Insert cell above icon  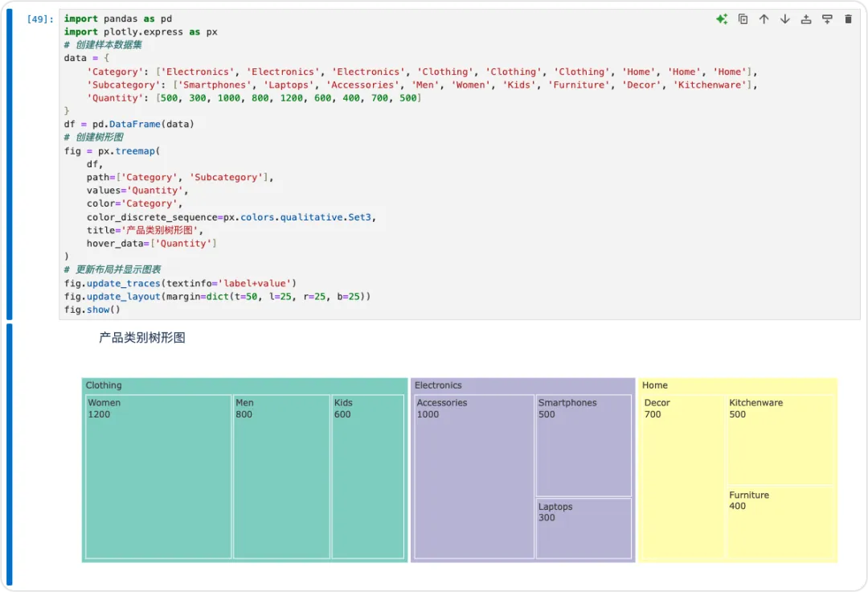806,19
